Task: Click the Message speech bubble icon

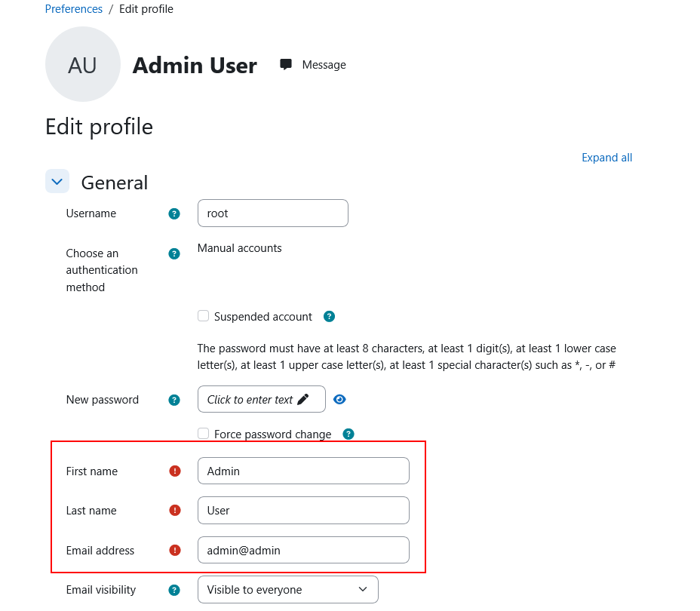Action: 286,65
